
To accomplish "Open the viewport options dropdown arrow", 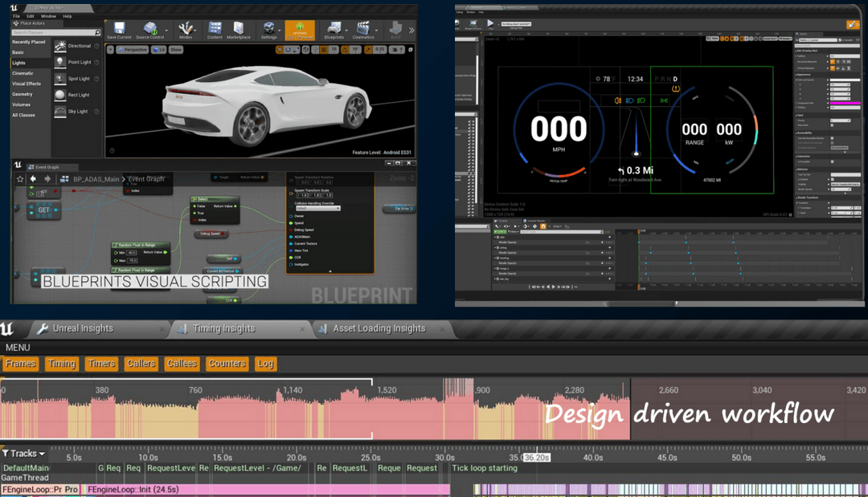I will coord(110,50).
